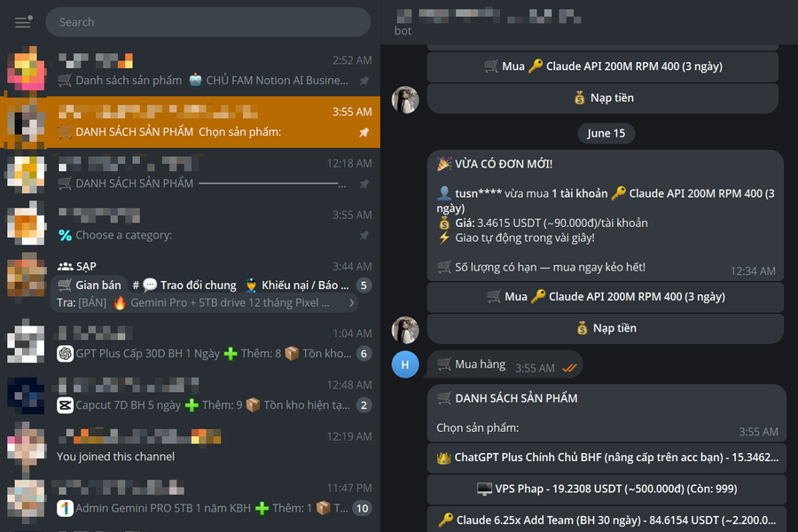Open the Khiếu nại / Báo topic

(297, 286)
